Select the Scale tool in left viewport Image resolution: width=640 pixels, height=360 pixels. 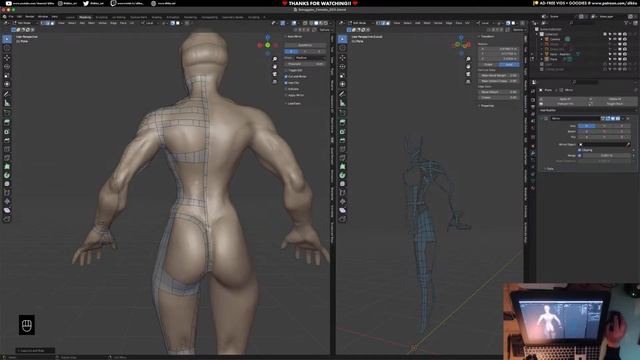pos(7,76)
